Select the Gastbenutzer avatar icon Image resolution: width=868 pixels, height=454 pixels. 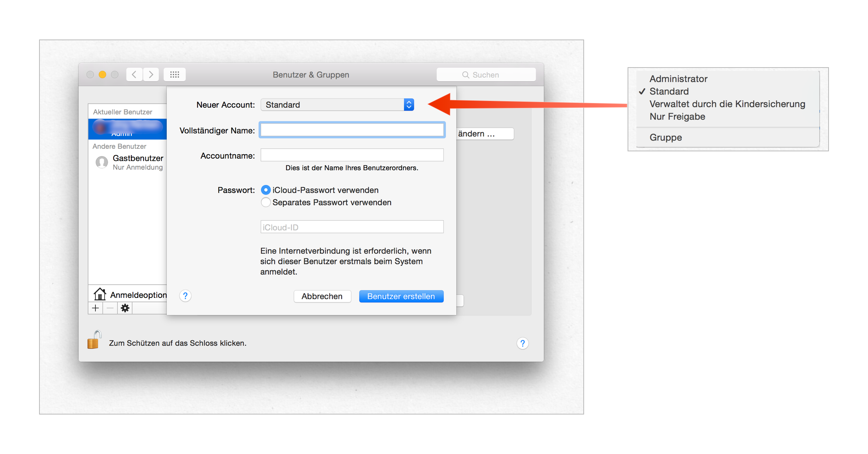(102, 162)
